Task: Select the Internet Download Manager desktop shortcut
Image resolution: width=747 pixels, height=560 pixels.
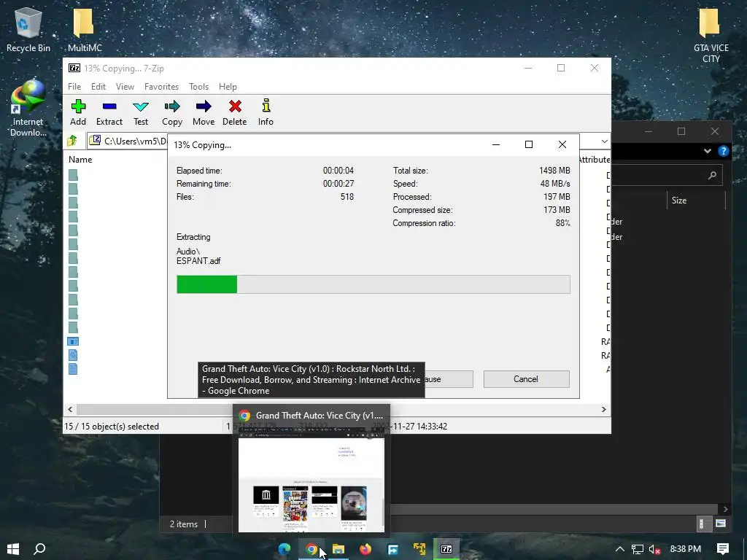Action: point(28,109)
